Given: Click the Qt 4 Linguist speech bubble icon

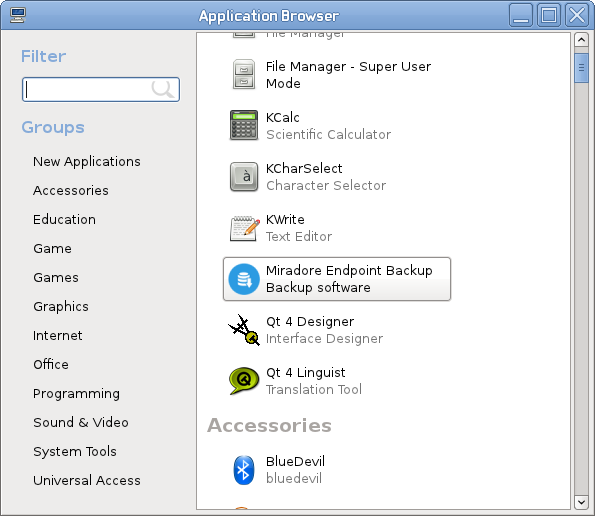Looking at the screenshot, I should [244, 381].
